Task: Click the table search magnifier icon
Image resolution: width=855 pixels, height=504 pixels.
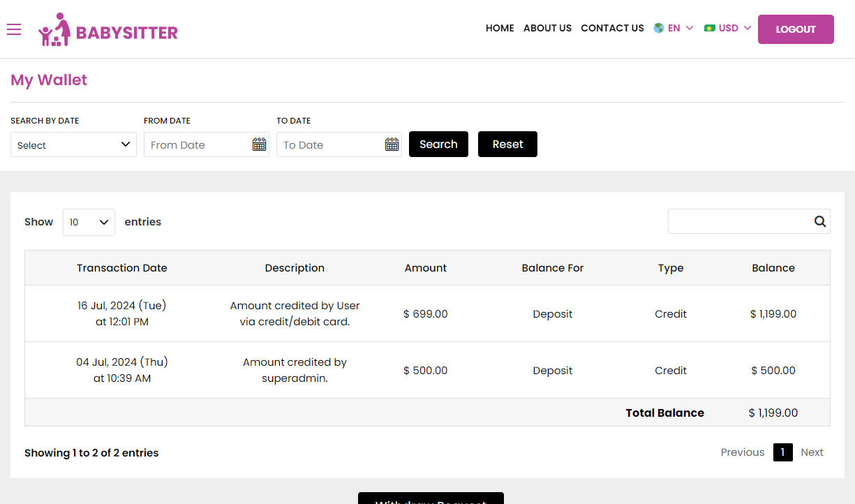Action: (819, 221)
